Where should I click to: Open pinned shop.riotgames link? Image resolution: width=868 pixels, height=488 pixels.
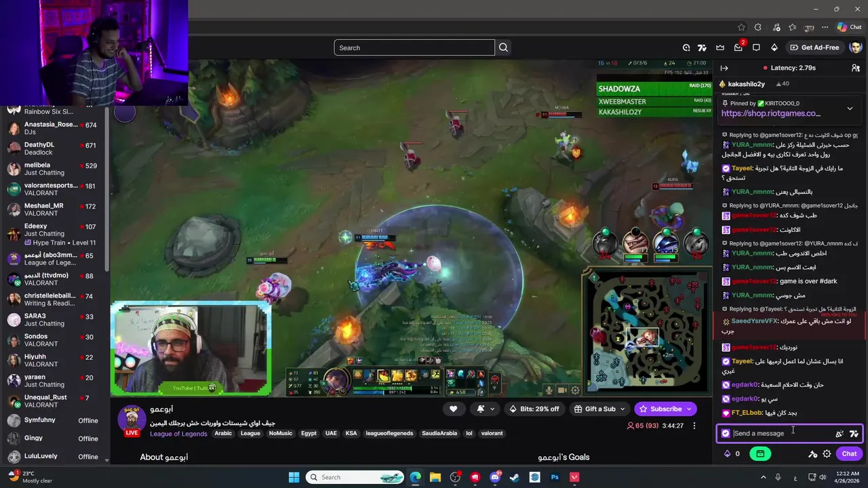tap(771, 113)
